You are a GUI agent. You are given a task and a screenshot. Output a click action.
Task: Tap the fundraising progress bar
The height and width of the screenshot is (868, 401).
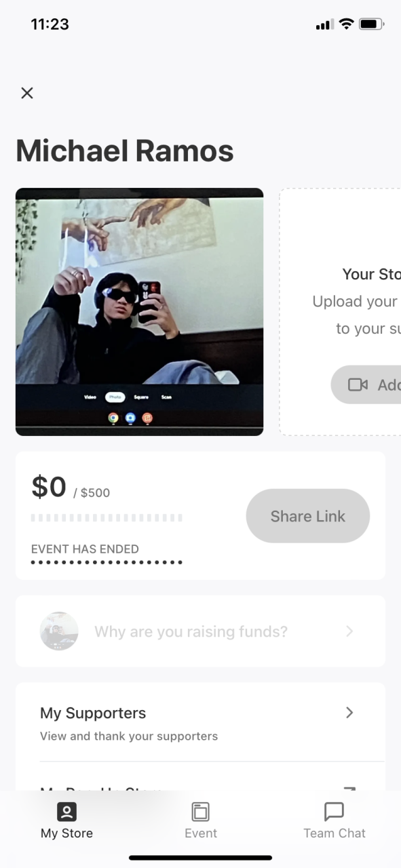(x=107, y=518)
